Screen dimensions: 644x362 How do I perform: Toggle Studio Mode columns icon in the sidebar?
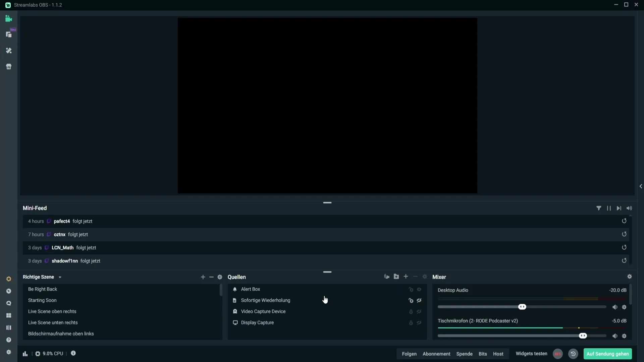point(9,327)
